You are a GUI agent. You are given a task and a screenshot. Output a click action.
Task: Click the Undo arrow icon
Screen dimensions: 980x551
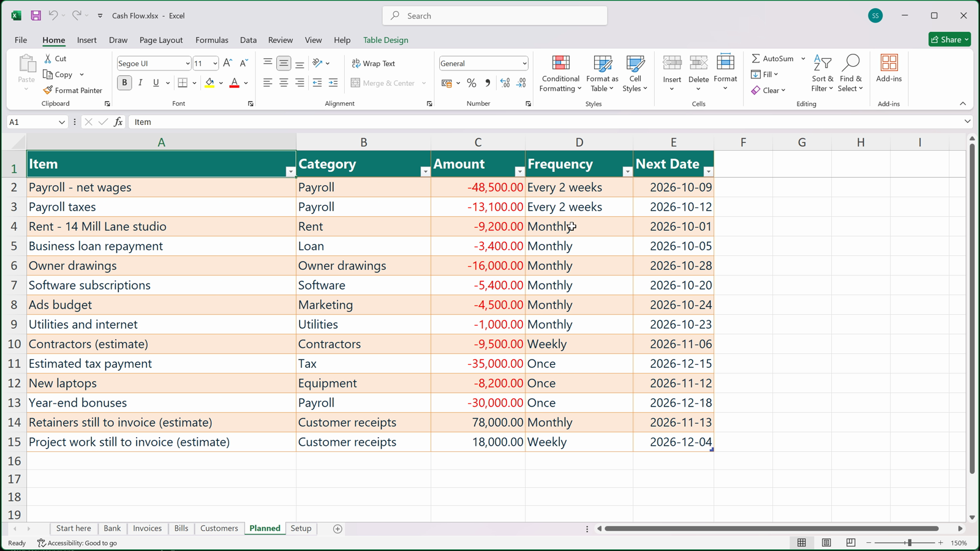click(x=53, y=15)
